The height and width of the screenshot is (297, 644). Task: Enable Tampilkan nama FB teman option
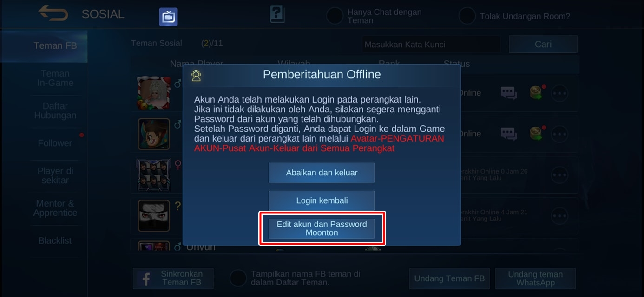(238, 278)
